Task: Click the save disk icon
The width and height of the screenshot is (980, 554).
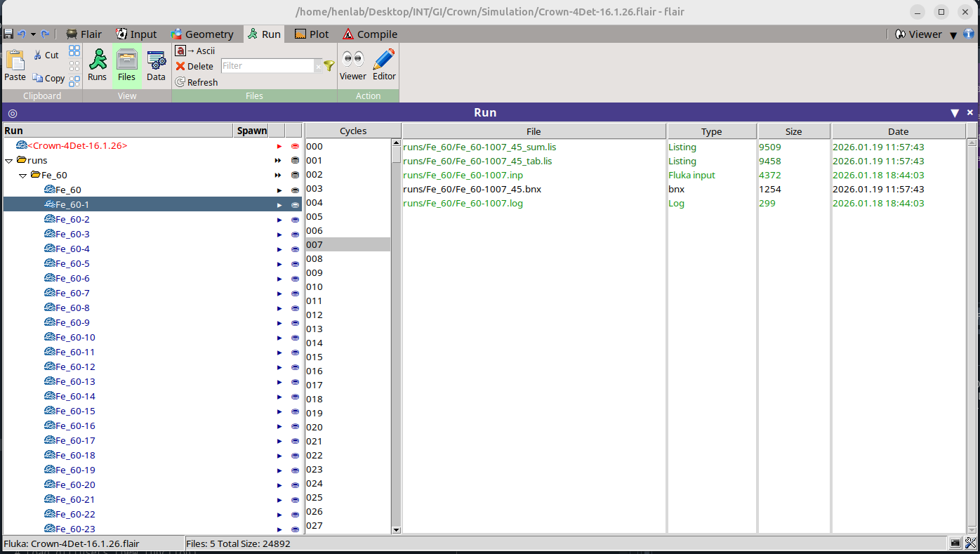Action: pyautogui.click(x=8, y=34)
